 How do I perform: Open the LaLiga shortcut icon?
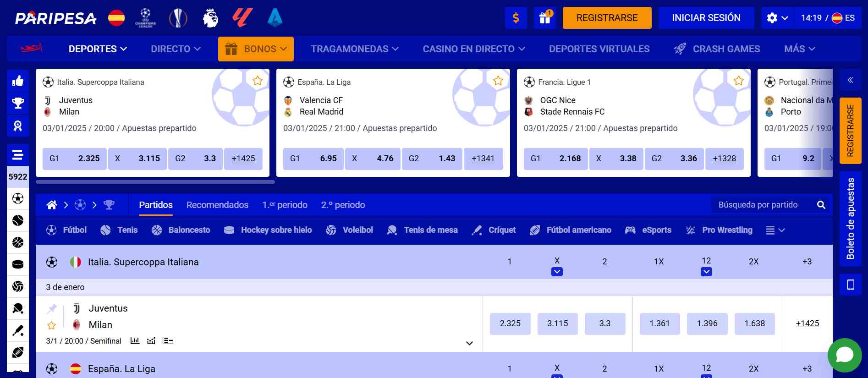(242, 18)
